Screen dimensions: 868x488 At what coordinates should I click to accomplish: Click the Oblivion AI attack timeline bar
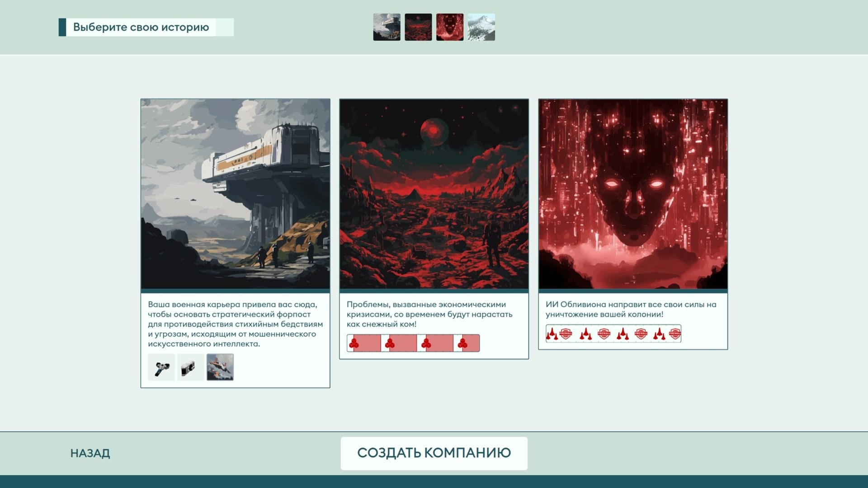[613, 334]
